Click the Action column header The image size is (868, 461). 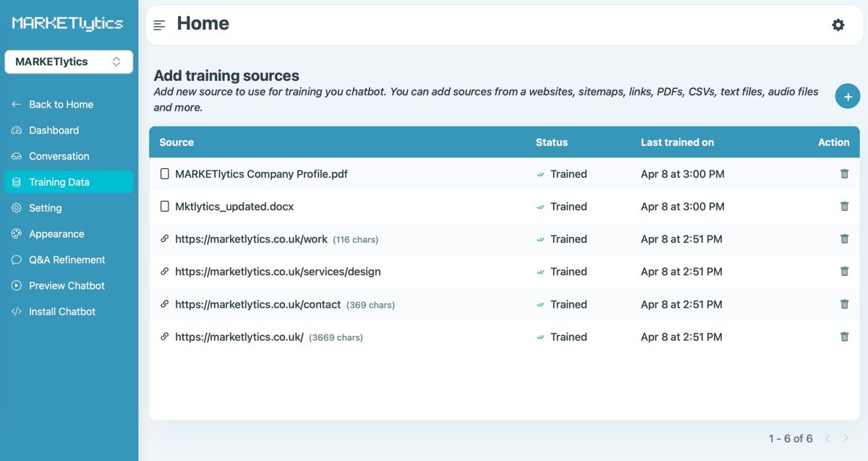(833, 142)
